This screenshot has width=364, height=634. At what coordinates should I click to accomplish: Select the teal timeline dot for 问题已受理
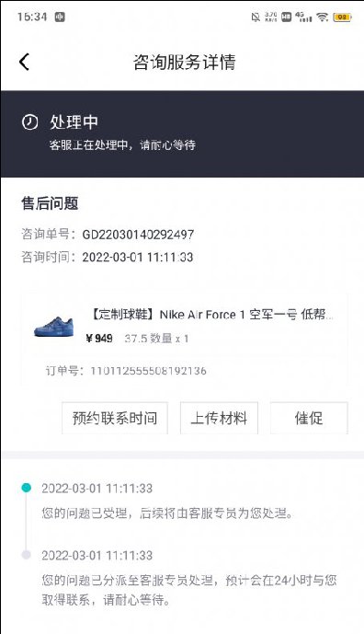[27, 487]
